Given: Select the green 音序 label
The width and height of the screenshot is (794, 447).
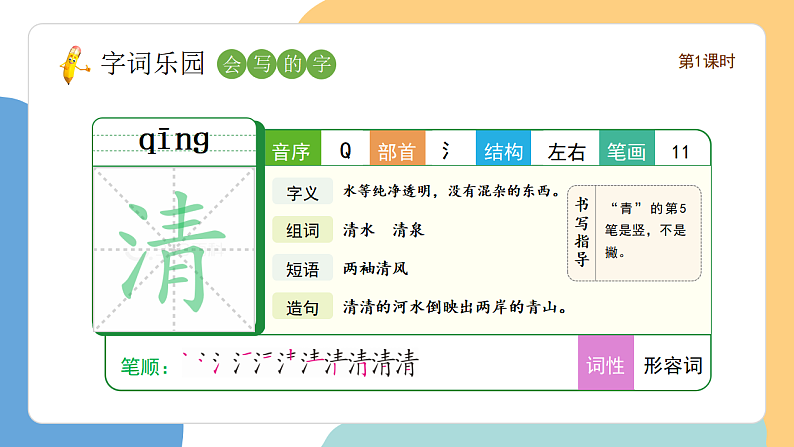Looking at the screenshot, I should [x=292, y=151].
